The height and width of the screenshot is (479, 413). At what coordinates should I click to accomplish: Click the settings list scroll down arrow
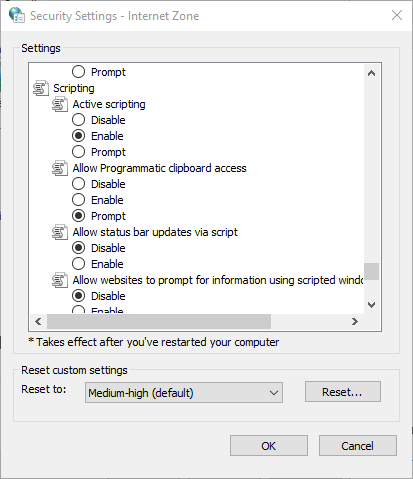pyautogui.click(x=371, y=305)
